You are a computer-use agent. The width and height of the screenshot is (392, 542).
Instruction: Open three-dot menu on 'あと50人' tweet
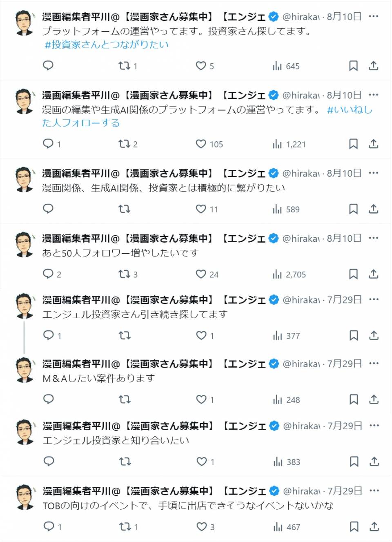[x=373, y=238]
